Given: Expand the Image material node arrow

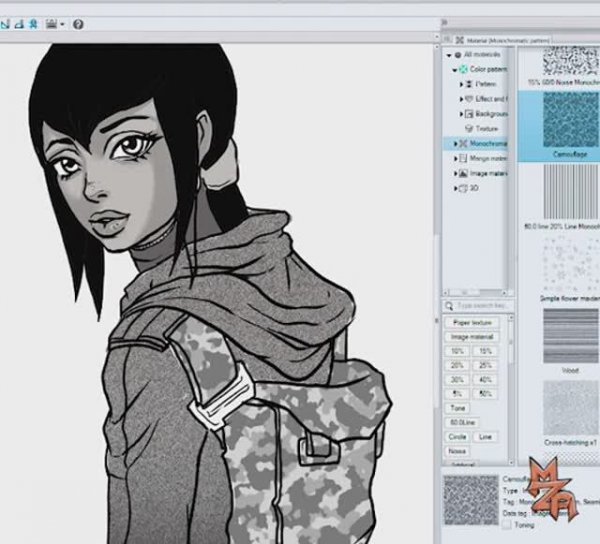Looking at the screenshot, I should coord(455,173).
